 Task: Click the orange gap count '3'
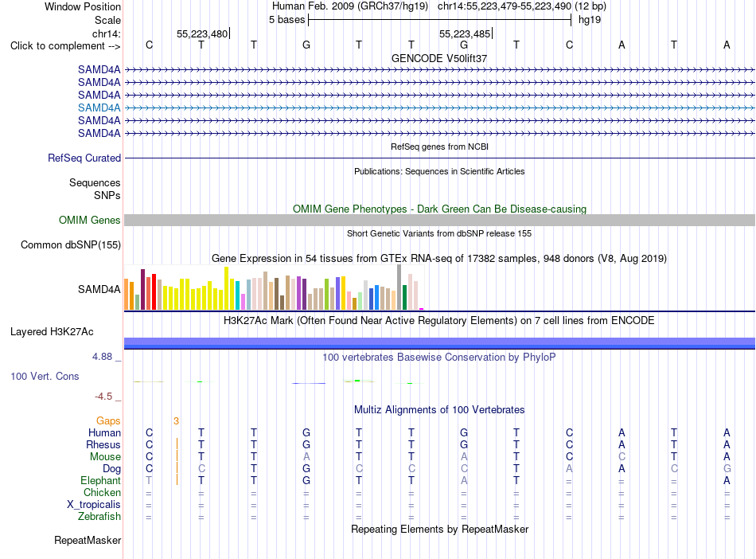tap(177, 421)
